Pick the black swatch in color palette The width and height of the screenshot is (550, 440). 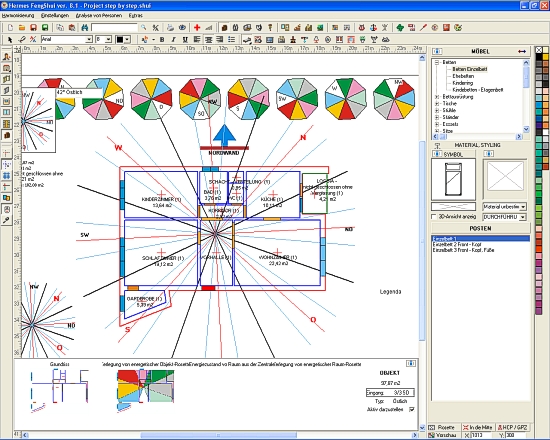pyautogui.click(x=539, y=56)
